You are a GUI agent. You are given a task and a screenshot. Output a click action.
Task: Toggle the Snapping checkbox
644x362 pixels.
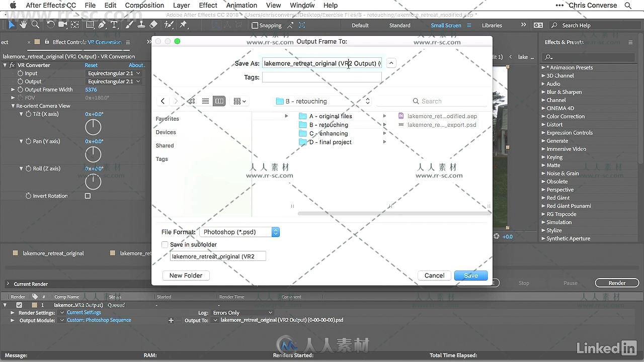[255, 25]
